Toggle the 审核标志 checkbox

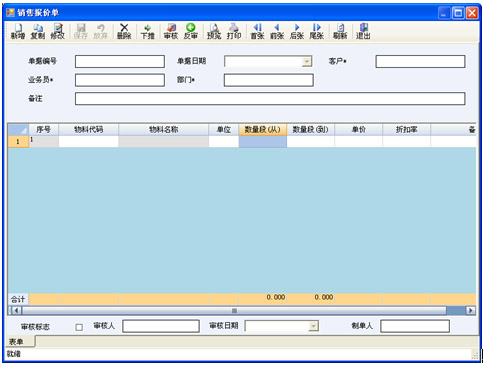[x=79, y=327]
